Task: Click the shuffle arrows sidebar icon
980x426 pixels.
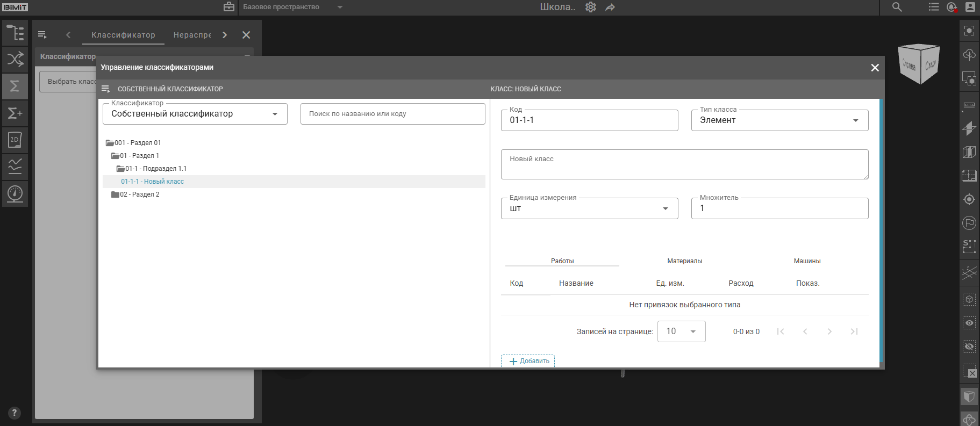Action: pos(15,59)
